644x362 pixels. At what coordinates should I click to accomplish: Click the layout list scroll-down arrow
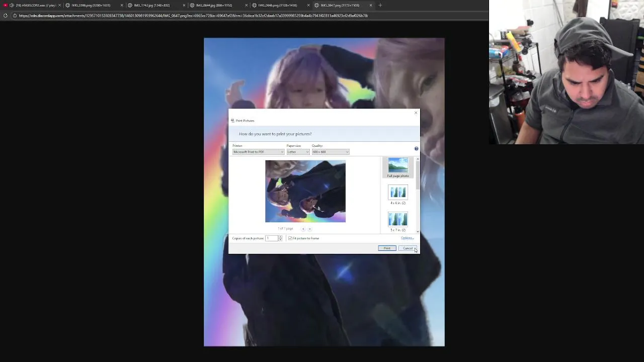[418, 232]
